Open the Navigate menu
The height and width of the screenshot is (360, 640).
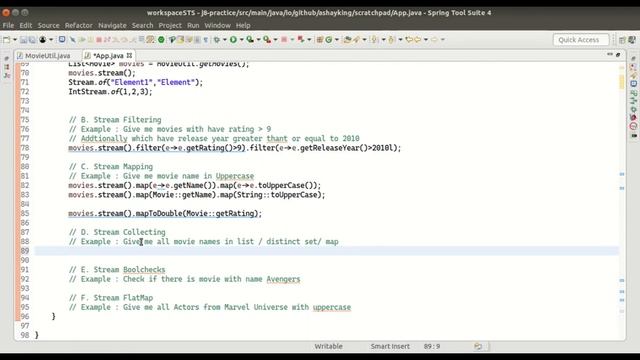pos(112,25)
